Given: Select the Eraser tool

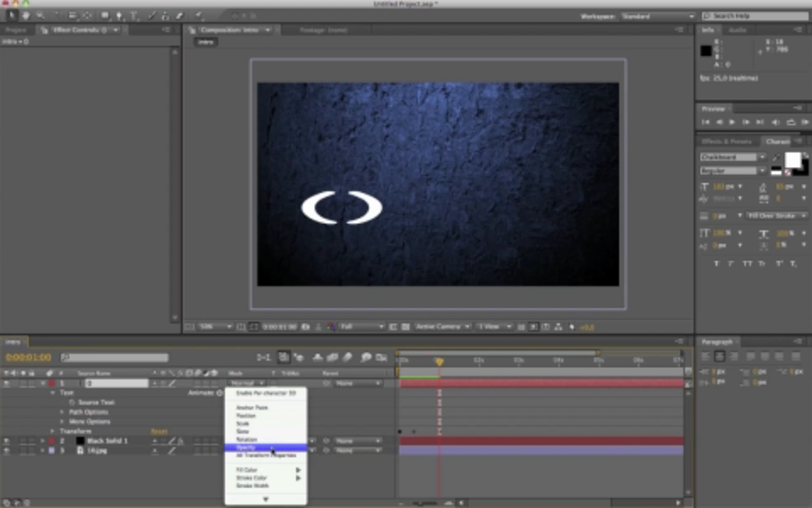Looking at the screenshot, I should click(x=179, y=16).
